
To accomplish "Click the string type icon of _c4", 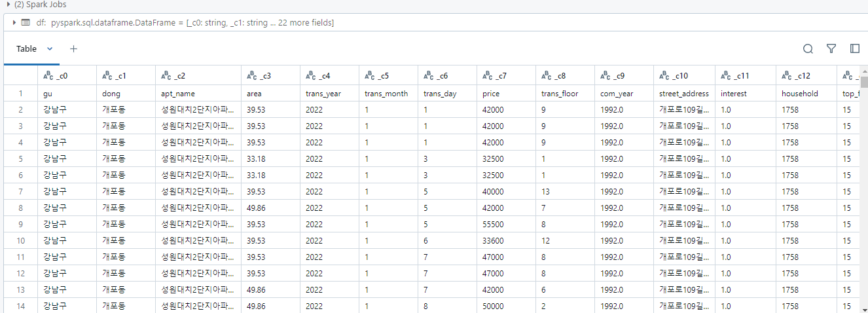I will (x=311, y=76).
